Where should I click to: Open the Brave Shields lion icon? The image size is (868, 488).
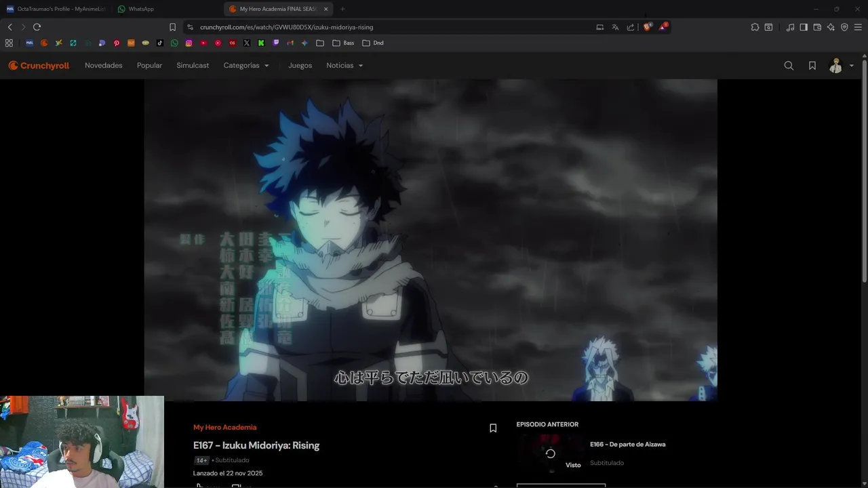click(x=647, y=27)
